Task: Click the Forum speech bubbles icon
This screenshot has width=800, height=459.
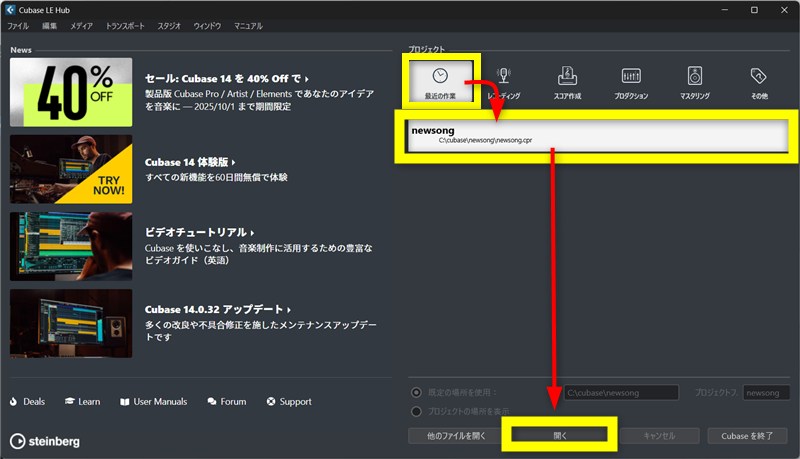Action: [x=212, y=402]
